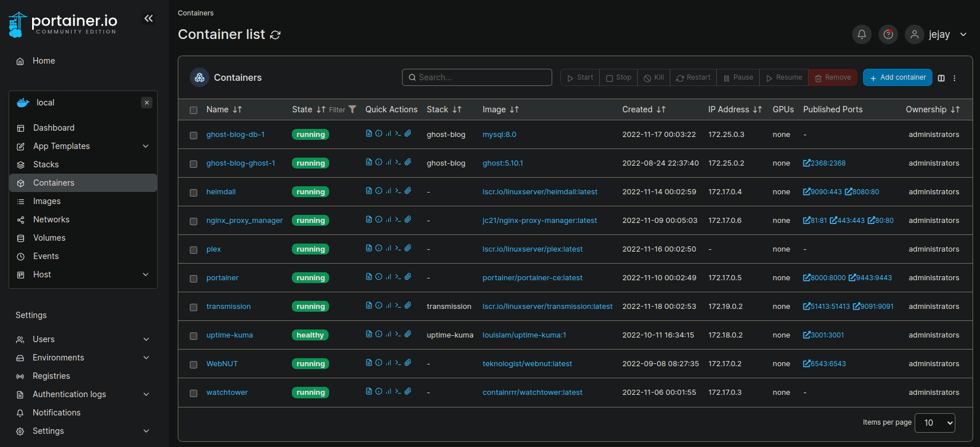Open notifications bell icon
Viewport: 980px width, 447px height.
click(x=861, y=34)
